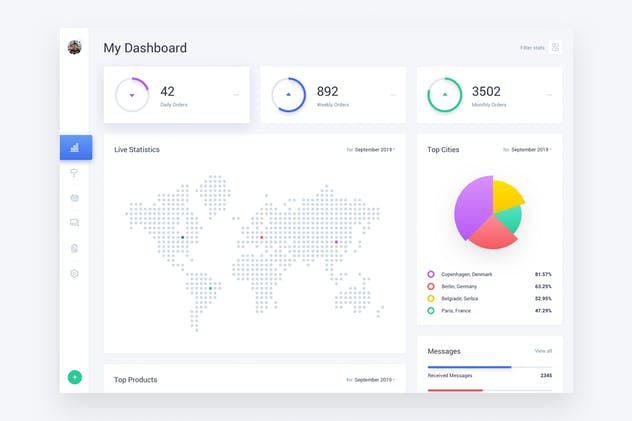Select the red pie chart slice
The image size is (632, 421).
(x=493, y=234)
